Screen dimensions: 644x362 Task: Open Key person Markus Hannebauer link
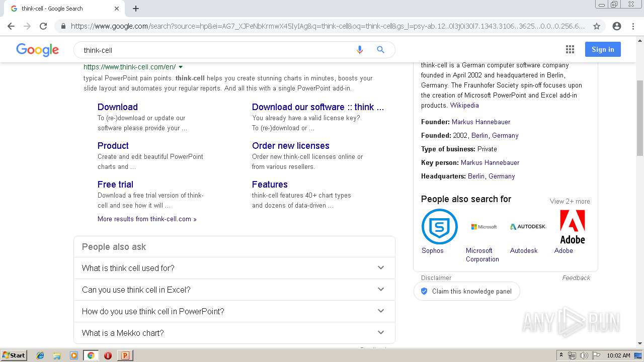point(490,162)
